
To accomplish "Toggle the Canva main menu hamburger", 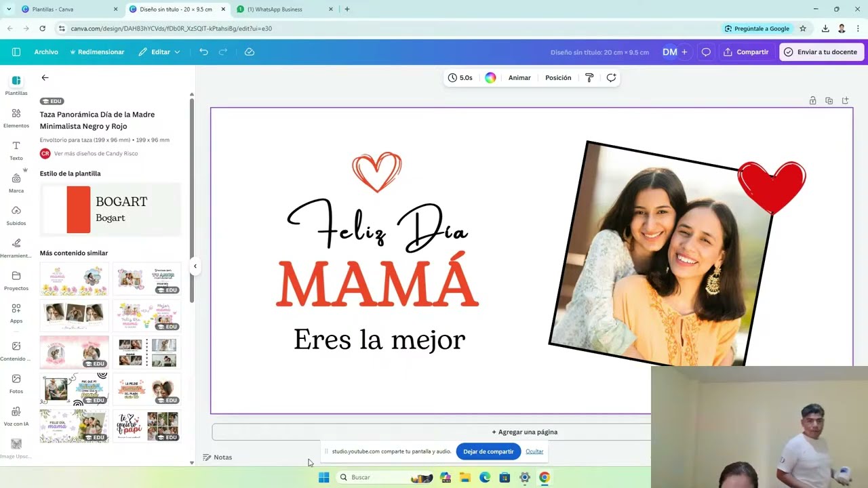I will 16,52.
